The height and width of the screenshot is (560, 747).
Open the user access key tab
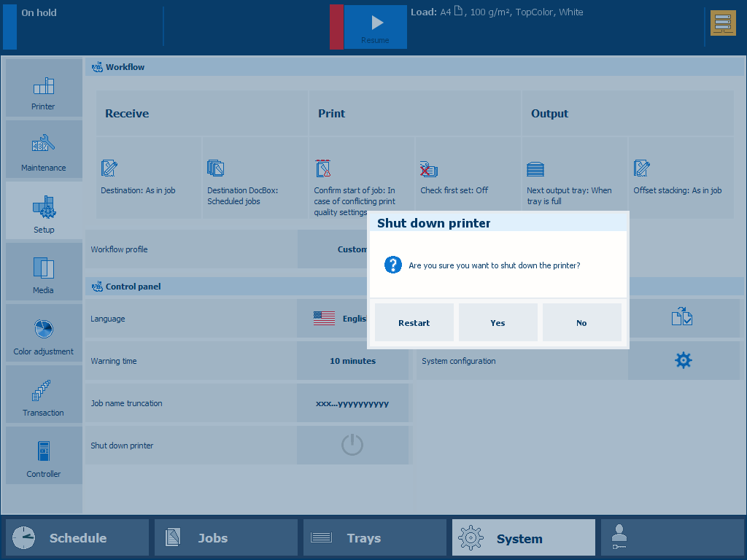coord(672,537)
